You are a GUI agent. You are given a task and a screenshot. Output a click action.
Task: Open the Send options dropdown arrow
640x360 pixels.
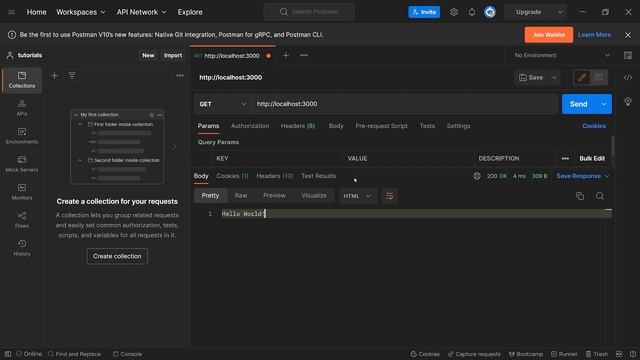click(604, 104)
